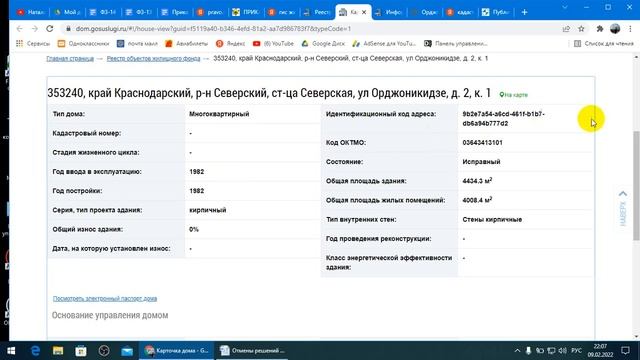Reload the page with the refresh icon
The width and height of the screenshot is (640, 360).
pos(50,29)
